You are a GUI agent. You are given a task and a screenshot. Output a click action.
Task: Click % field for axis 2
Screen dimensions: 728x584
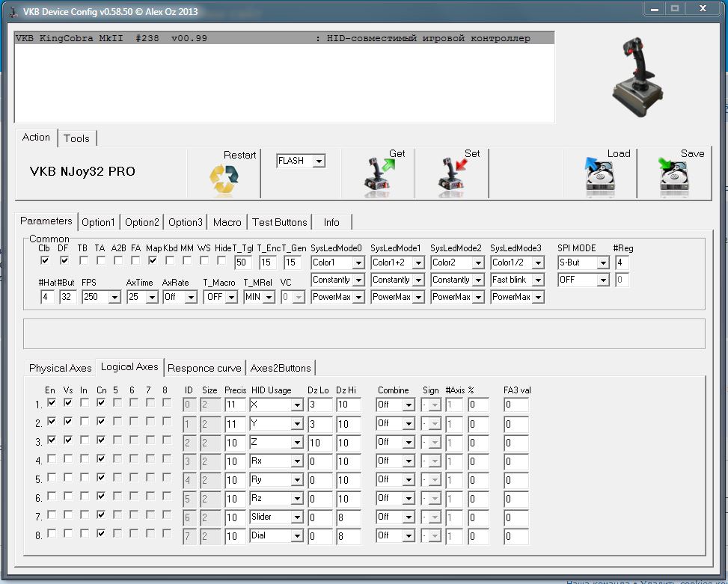tap(478, 424)
